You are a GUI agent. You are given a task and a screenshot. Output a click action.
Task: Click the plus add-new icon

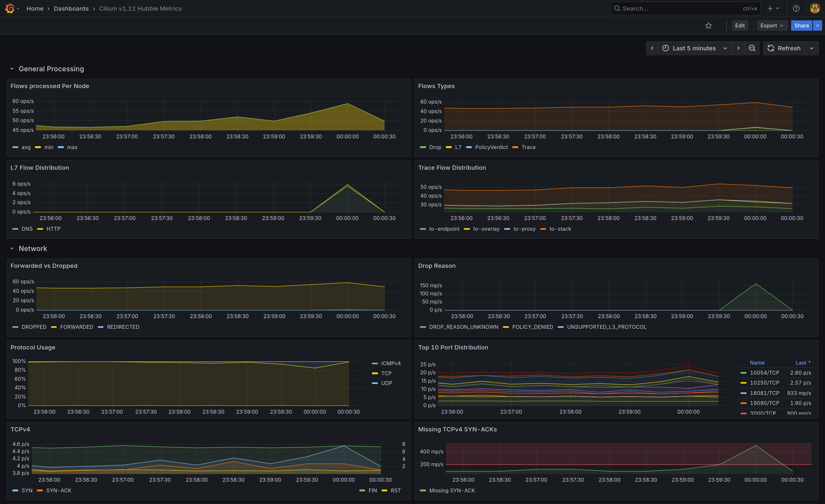(x=770, y=8)
